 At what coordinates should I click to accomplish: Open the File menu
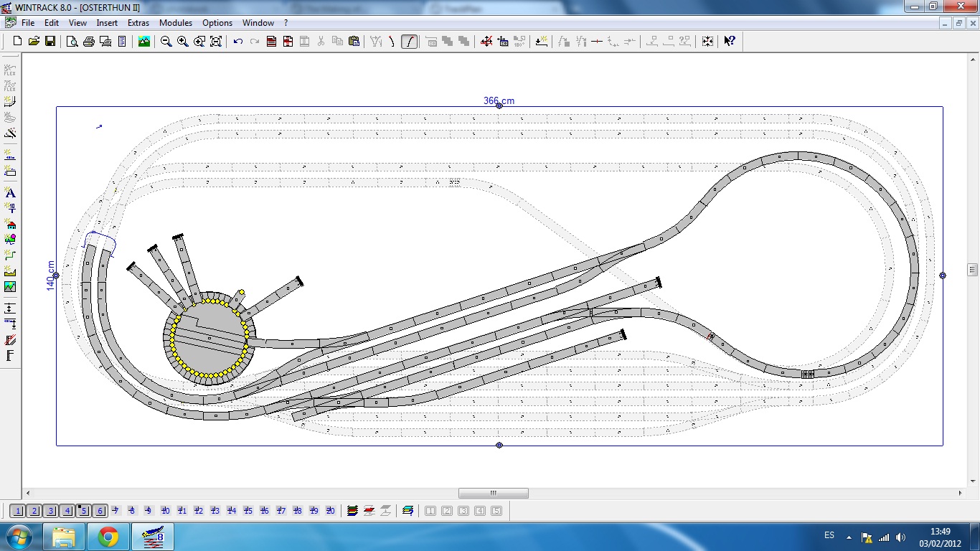coord(28,23)
